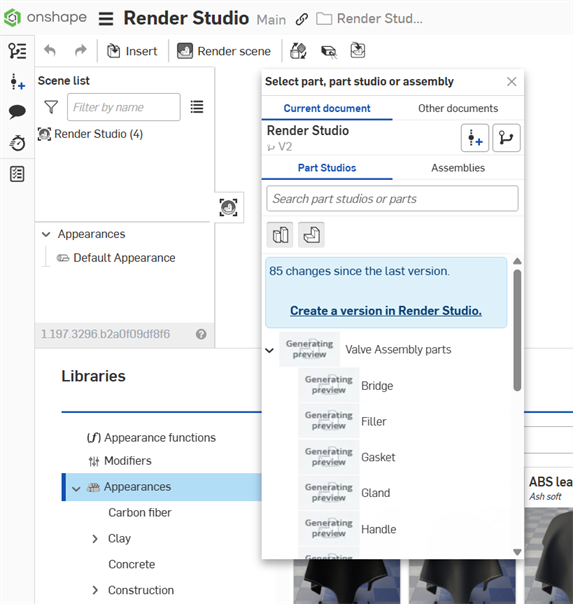This screenshot has width=573, height=604.
Task: Toggle the scene list view icon
Action: point(197,107)
